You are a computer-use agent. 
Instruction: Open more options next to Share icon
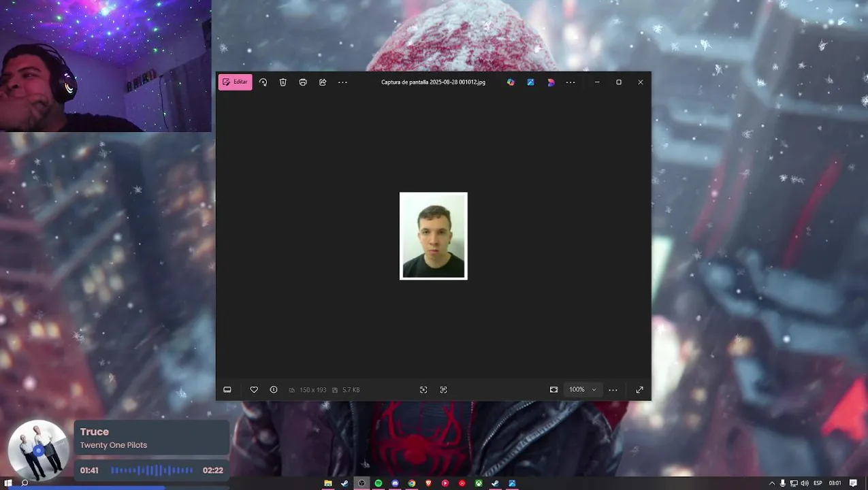tap(342, 82)
